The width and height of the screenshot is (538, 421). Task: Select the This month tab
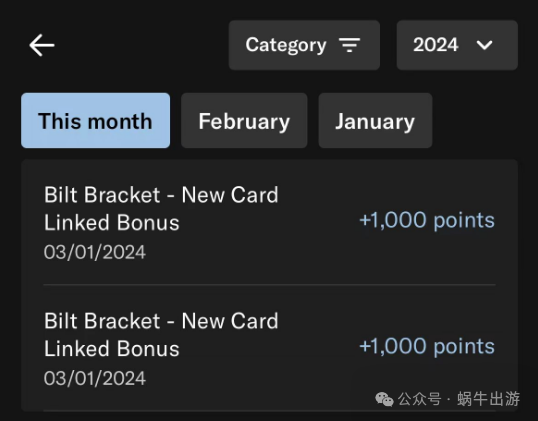pyautogui.click(x=95, y=120)
